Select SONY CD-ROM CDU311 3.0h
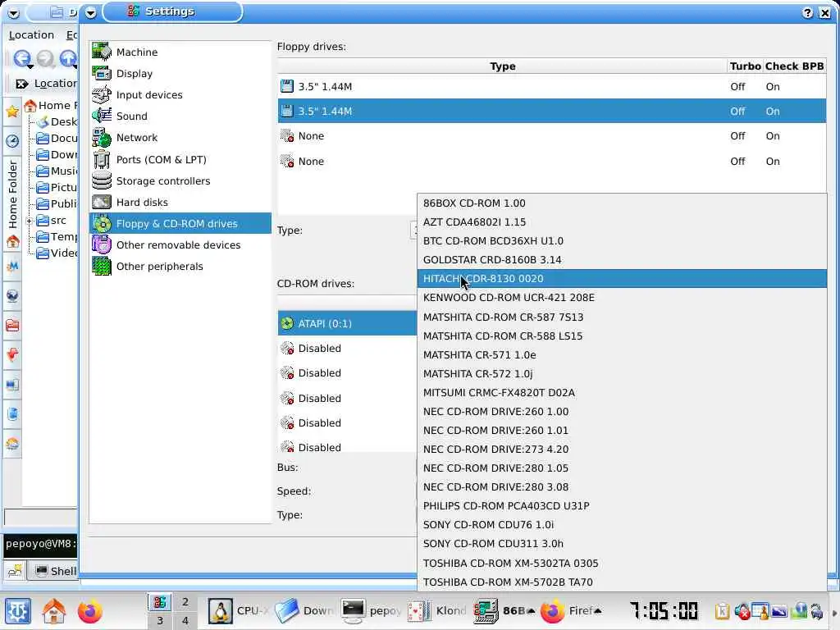The height and width of the screenshot is (630, 840). [622, 543]
